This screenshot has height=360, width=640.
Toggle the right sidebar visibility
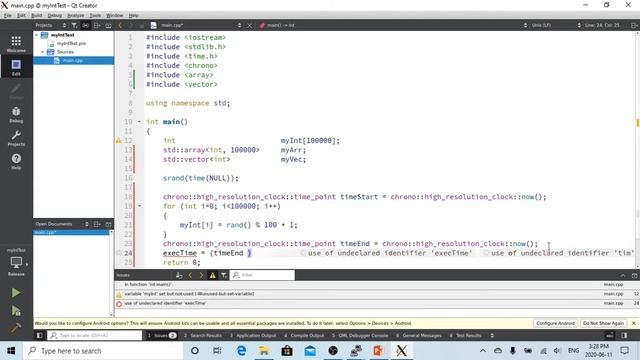(x=624, y=336)
